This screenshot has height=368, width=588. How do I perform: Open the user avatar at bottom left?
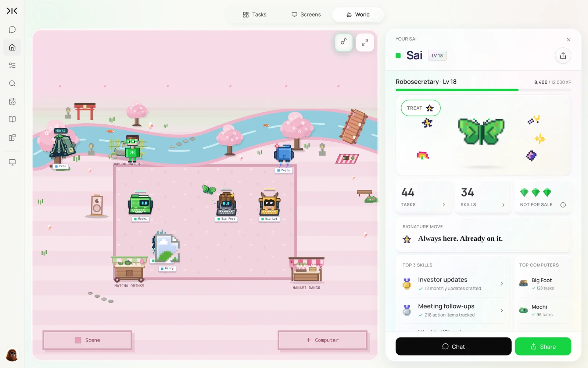tap(12, 355)
